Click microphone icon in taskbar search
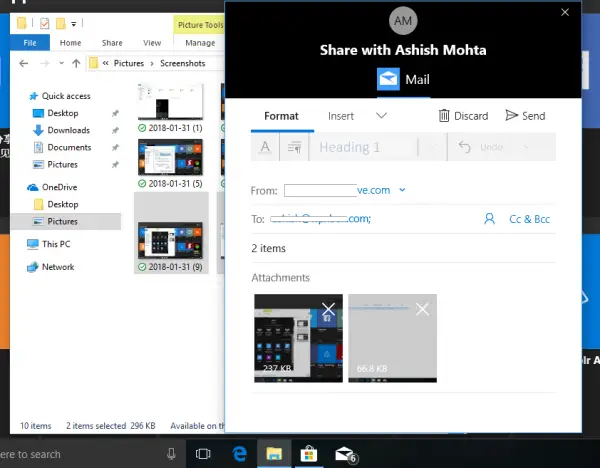The image size is (600, 468). coord(171,454)
